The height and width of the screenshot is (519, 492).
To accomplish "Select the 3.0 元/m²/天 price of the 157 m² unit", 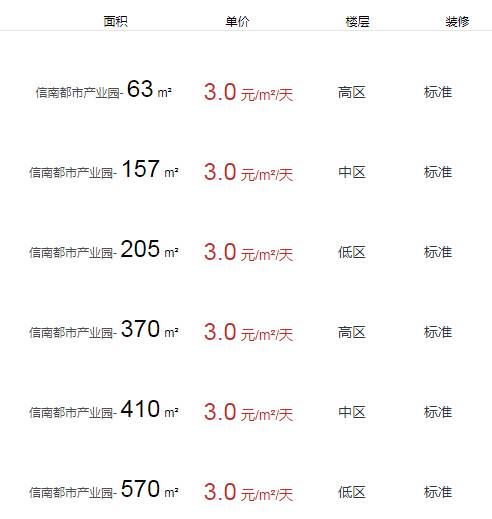I will (249, 172).
